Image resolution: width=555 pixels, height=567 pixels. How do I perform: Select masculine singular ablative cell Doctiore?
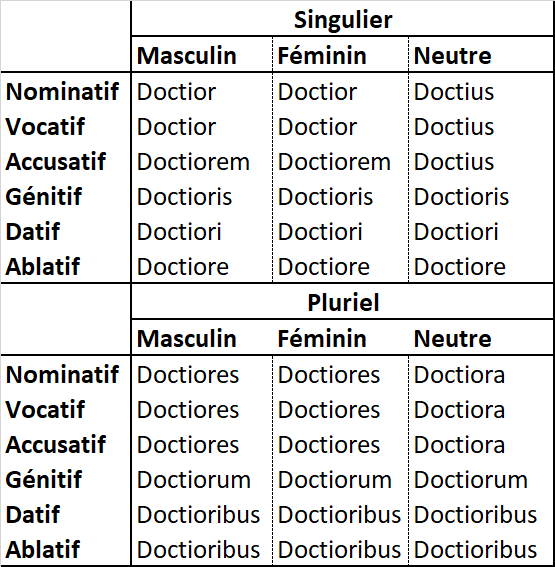pyautogui.click(x=183, y=267)
